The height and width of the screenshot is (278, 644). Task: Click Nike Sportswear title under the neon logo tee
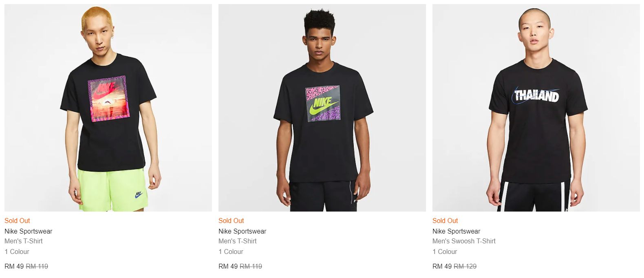[x=242, y=231]
